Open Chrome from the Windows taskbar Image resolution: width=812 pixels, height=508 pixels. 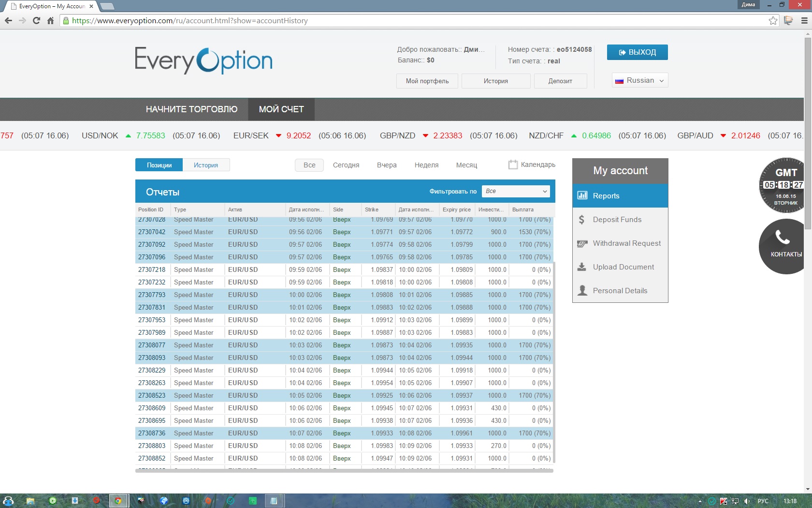point(118,501)
